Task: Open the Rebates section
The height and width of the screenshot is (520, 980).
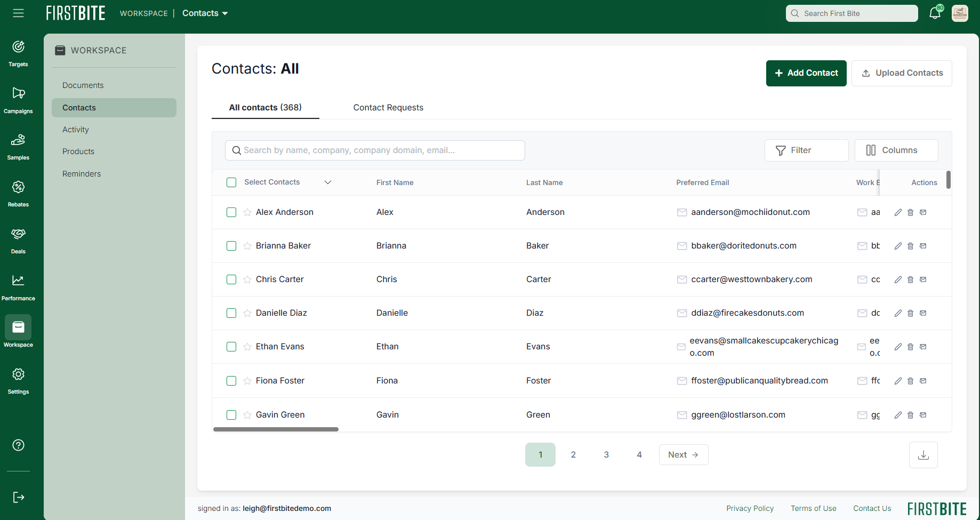Action: [18, 194]
